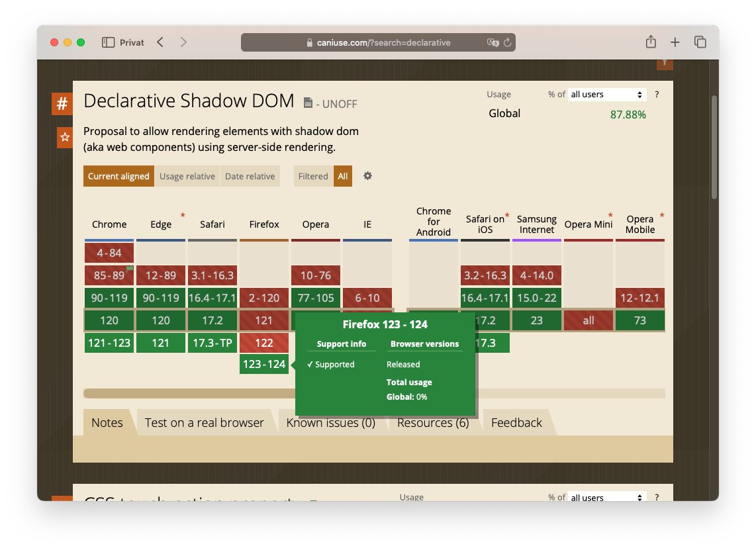The height and width of the screenshot is (550, 756).
Task: Select Chrome 85-89 version cell
Action: point(109,275)
